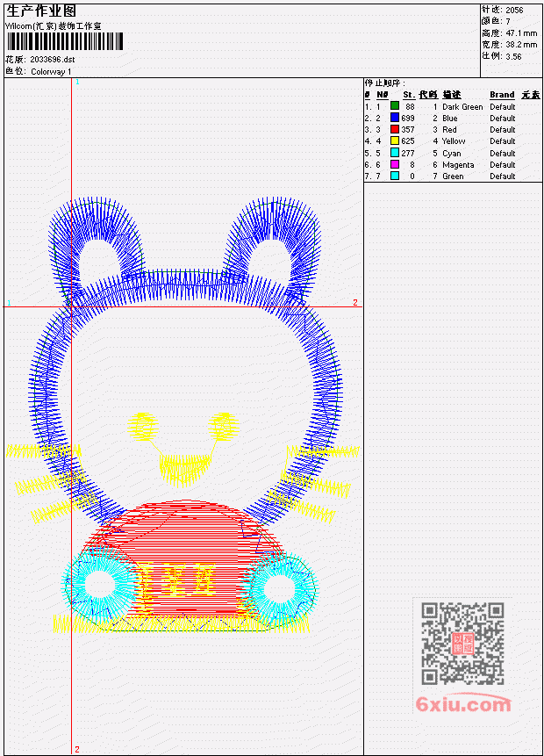Screen dimensions: 544x756
Task: Select the Red description text
Action: tap(449, 130)
